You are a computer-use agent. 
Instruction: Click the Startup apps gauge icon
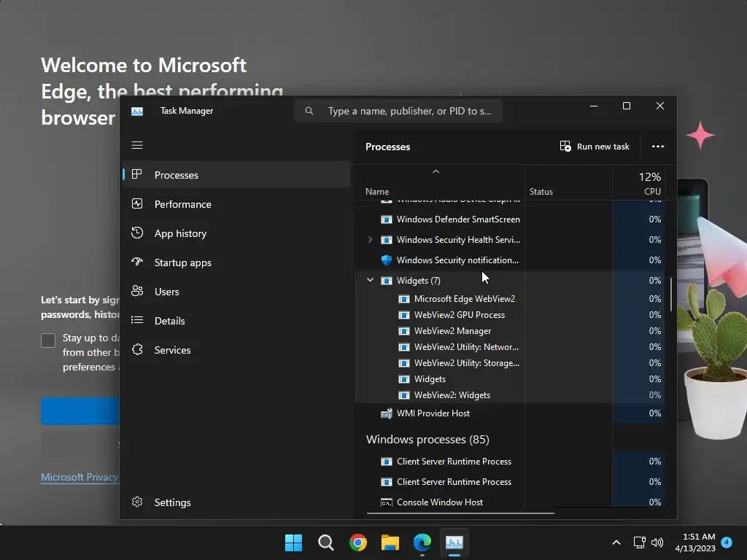[x=137, y=262]
